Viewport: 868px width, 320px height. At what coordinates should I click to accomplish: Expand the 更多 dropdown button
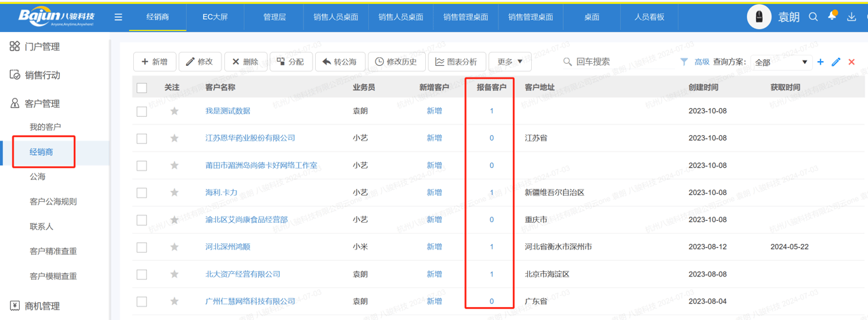coord(510,62)
